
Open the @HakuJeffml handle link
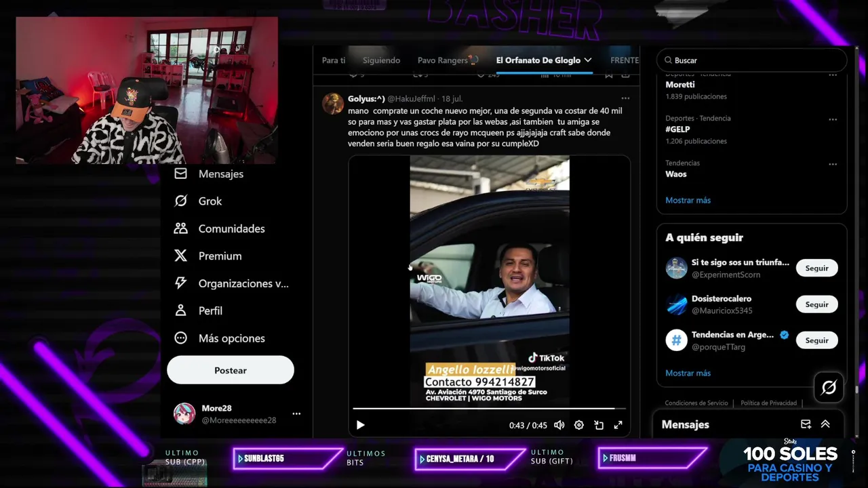point(411,99)
